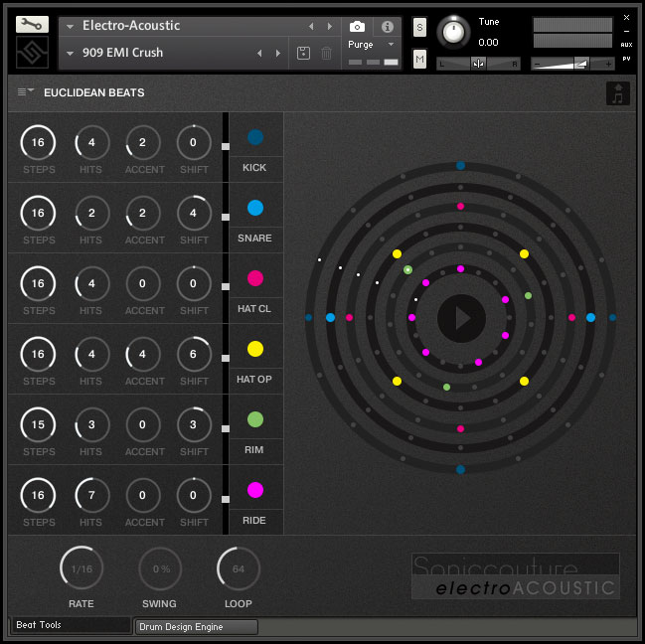Increase volume with the plus button
Viewport: 645px width, 644px height.
point(608,64)
